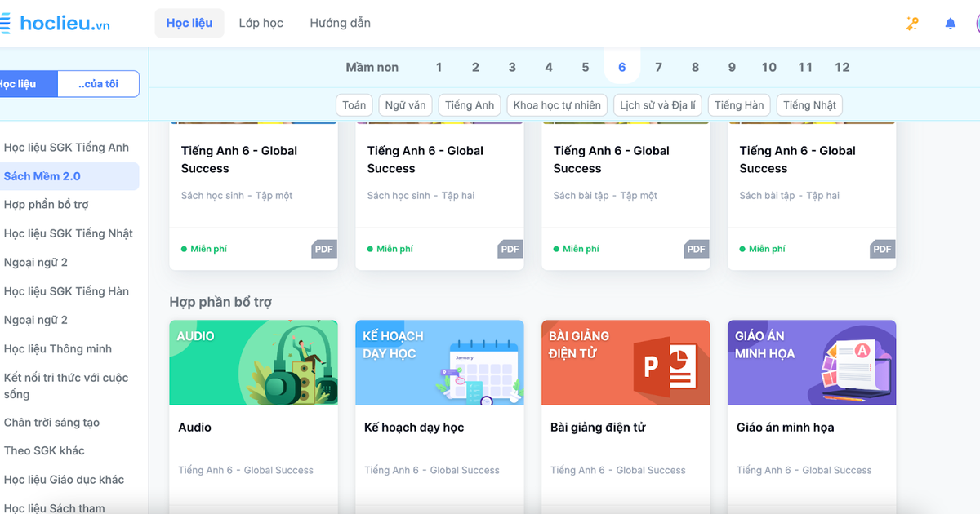Select grade 3
The image size is (980, 514).
pos(512,67)
